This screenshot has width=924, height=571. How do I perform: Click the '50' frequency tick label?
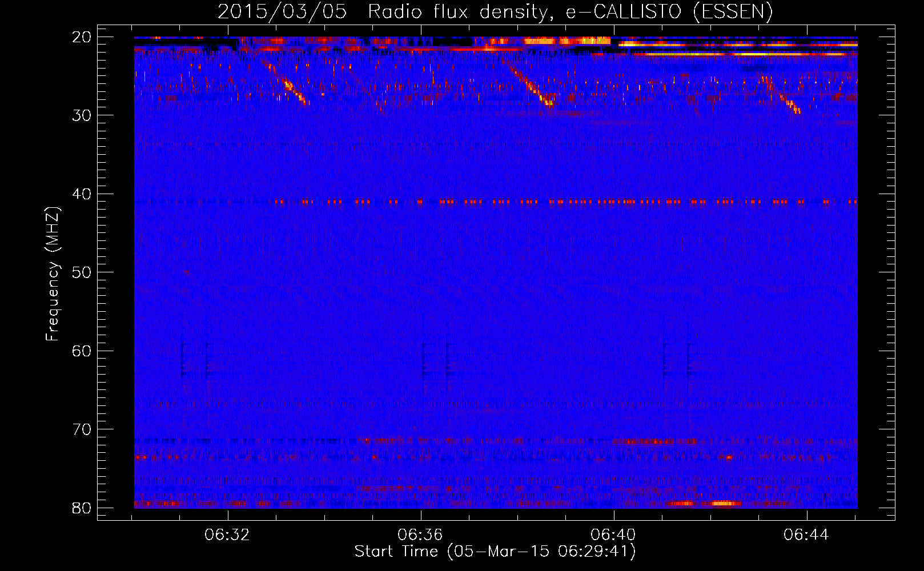[82, 272]
